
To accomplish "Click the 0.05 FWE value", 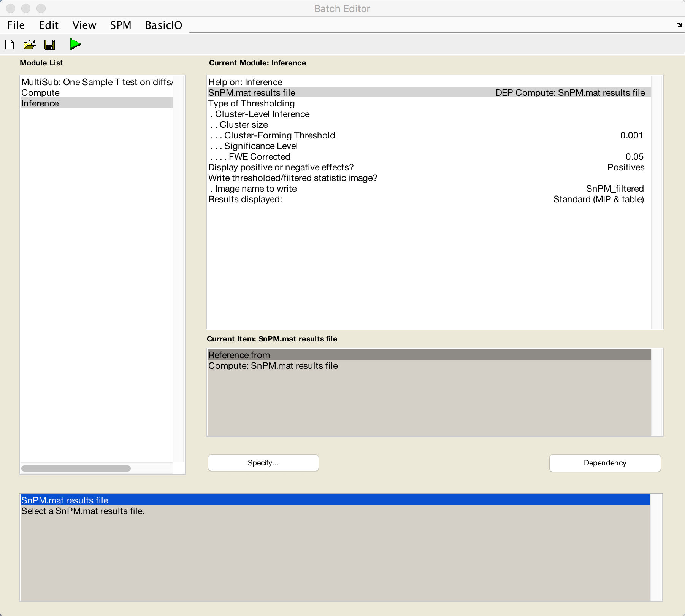I will 634,157.
